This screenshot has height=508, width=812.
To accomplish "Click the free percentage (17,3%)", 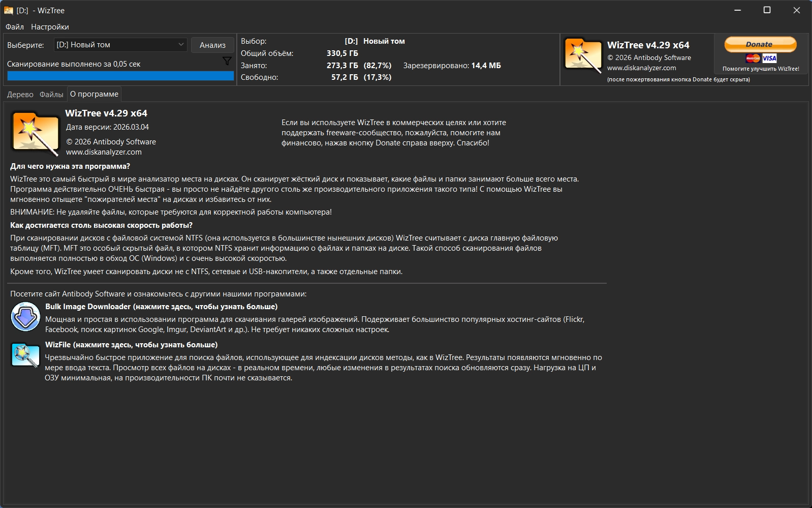I will 378,77.
